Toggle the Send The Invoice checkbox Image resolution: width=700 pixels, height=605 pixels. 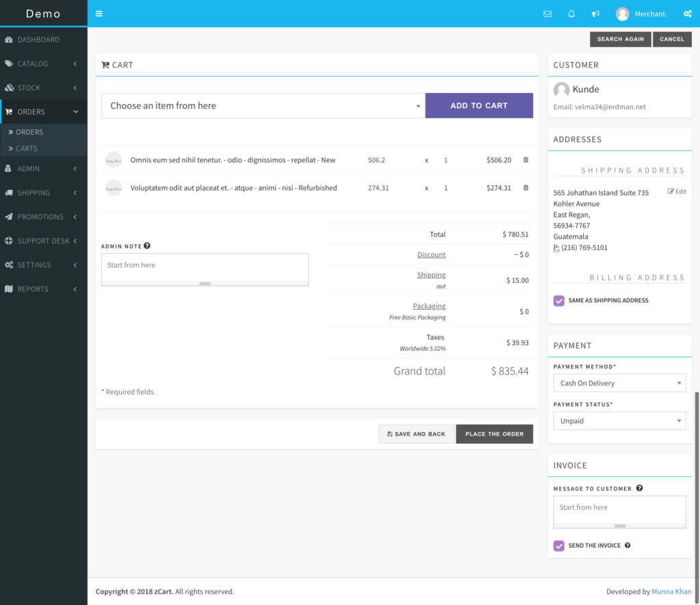[559, 546]
